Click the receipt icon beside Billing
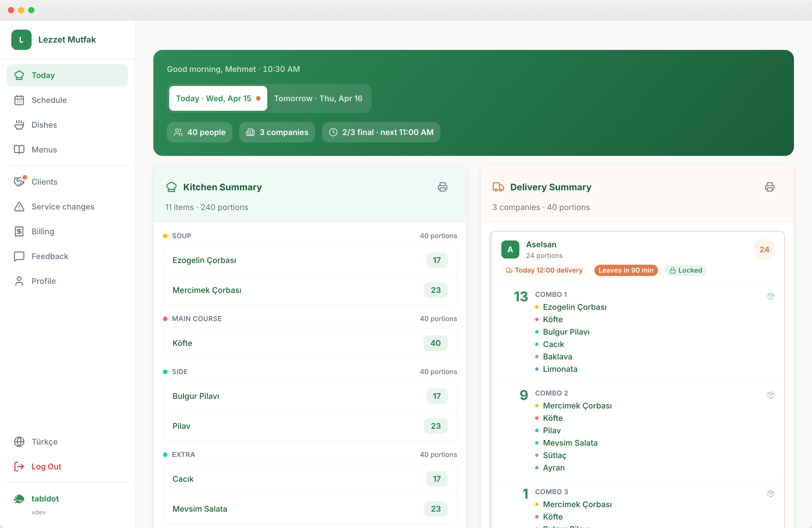The height and width of the screenshot is (528, 812). (19, 231)
